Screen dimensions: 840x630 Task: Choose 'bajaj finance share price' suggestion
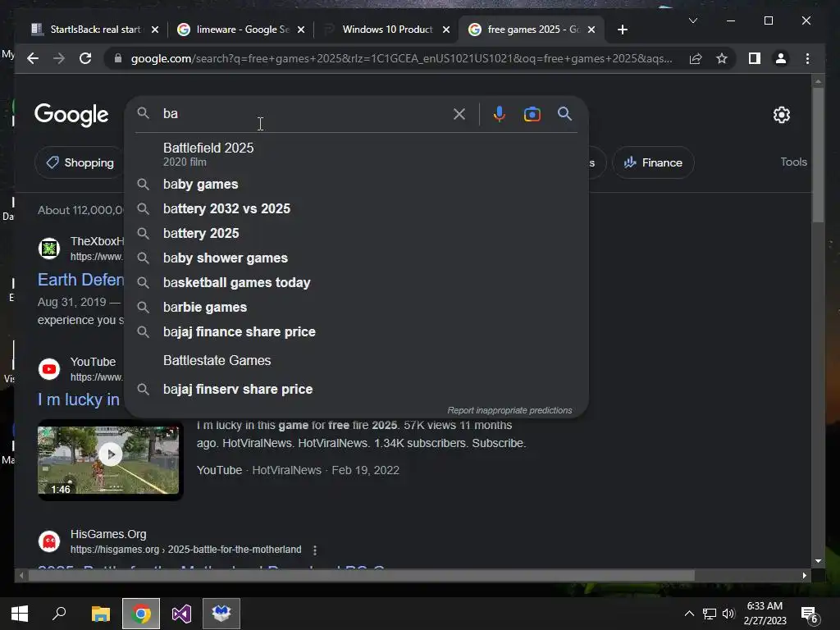coord(356,332)
